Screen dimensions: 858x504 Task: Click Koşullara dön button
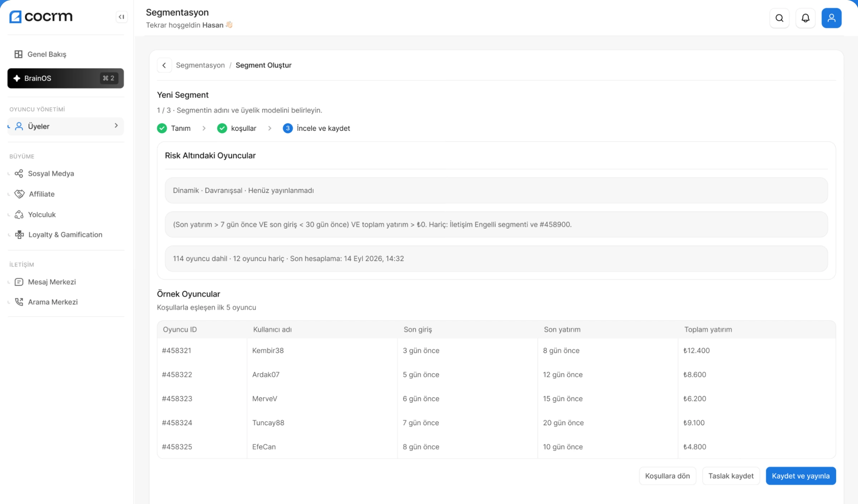coord(667,476)
